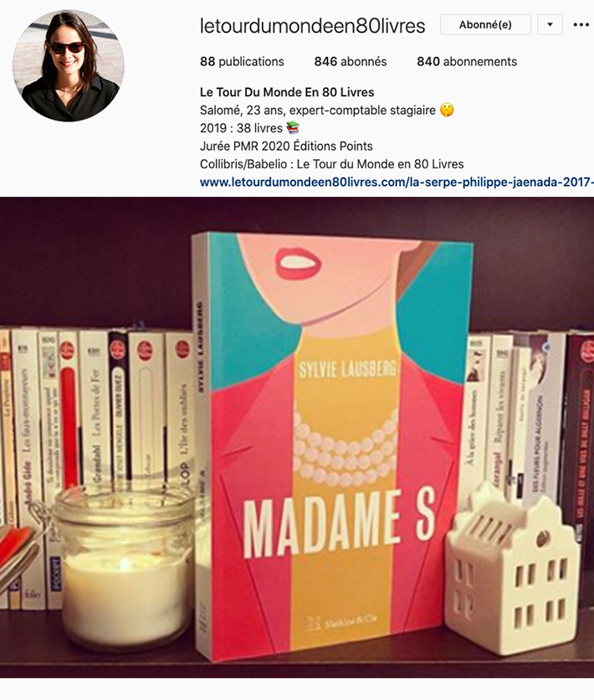
Task: View the 88 publications count
Action: [x=242, y=62]
